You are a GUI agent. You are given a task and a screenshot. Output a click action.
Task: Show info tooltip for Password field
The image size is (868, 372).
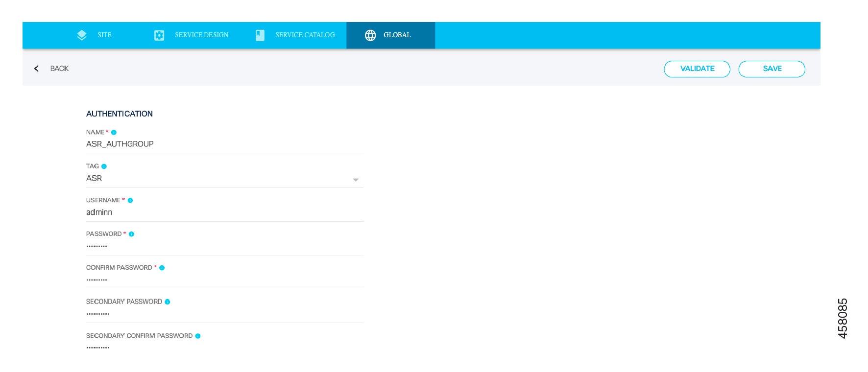[x=131, y=234]
